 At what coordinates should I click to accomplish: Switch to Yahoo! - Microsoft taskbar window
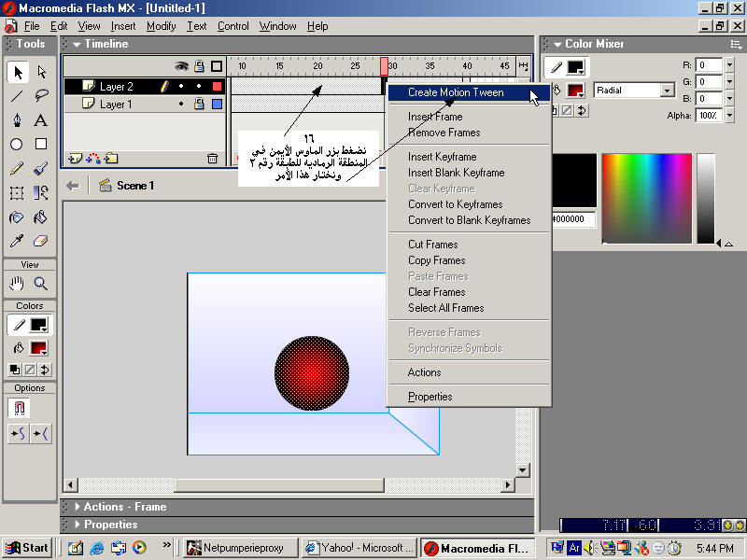(359, 548)
